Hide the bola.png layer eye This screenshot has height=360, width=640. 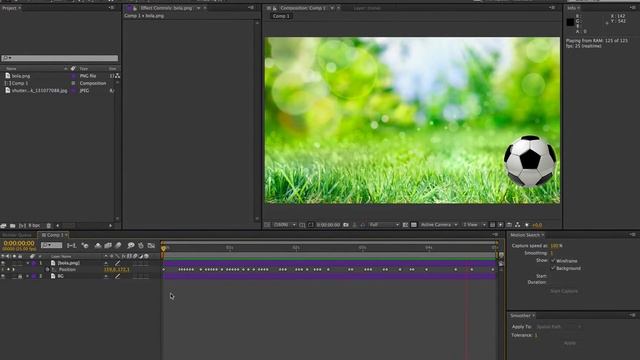[x=3, y=263]
